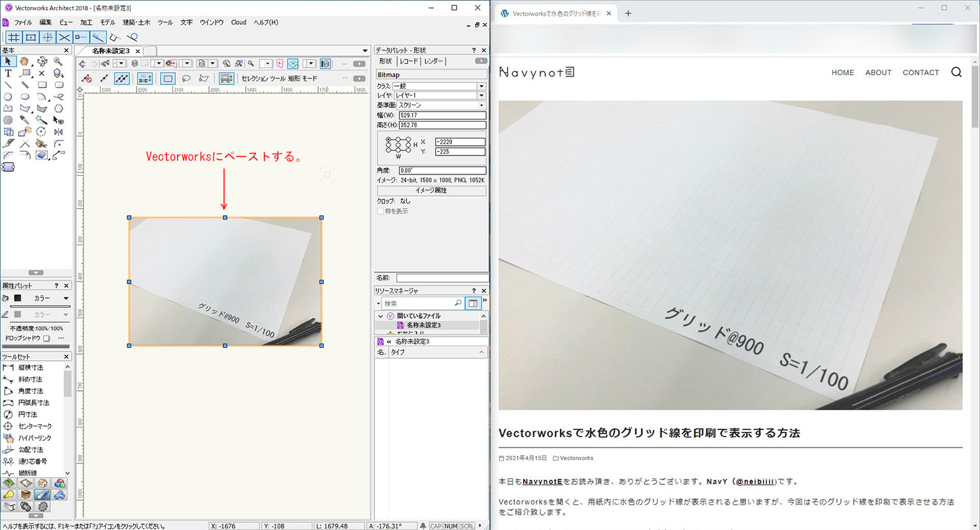This screenshot has height=530, width=980.
Task: Click the search magnifier icon on the website
Action: [956, 73]
